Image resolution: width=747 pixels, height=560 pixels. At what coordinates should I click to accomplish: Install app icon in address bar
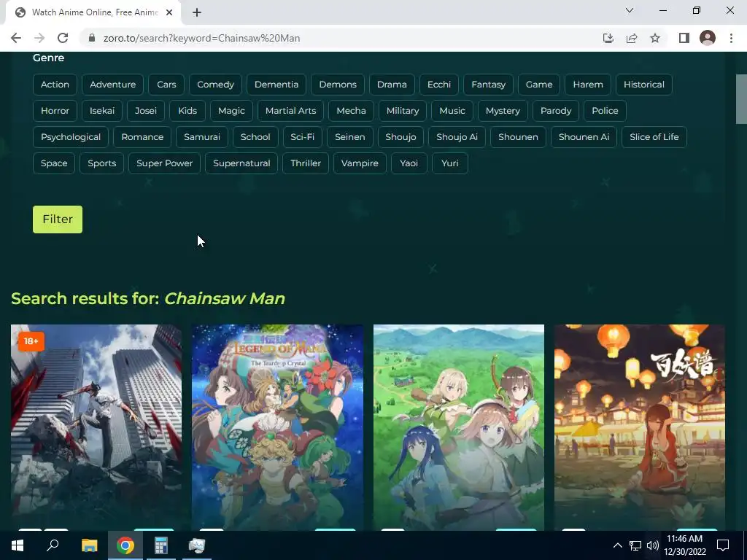(x=608, y=38)
